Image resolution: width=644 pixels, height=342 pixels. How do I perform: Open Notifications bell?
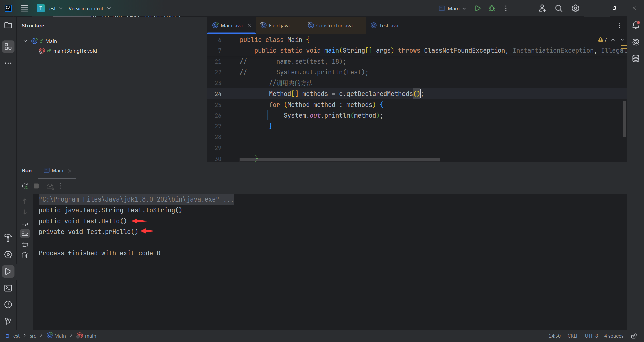pyautogui.click(x=636, y=25)
